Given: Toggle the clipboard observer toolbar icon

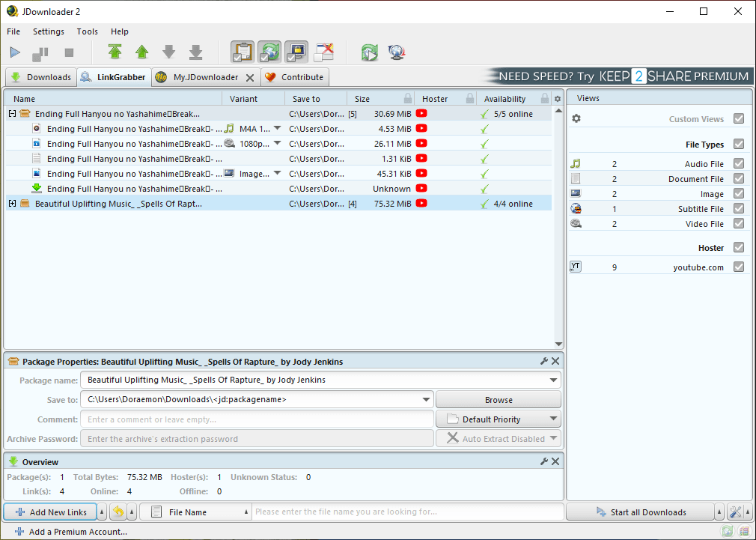Looking at the screenshot, I should [242, 52].
